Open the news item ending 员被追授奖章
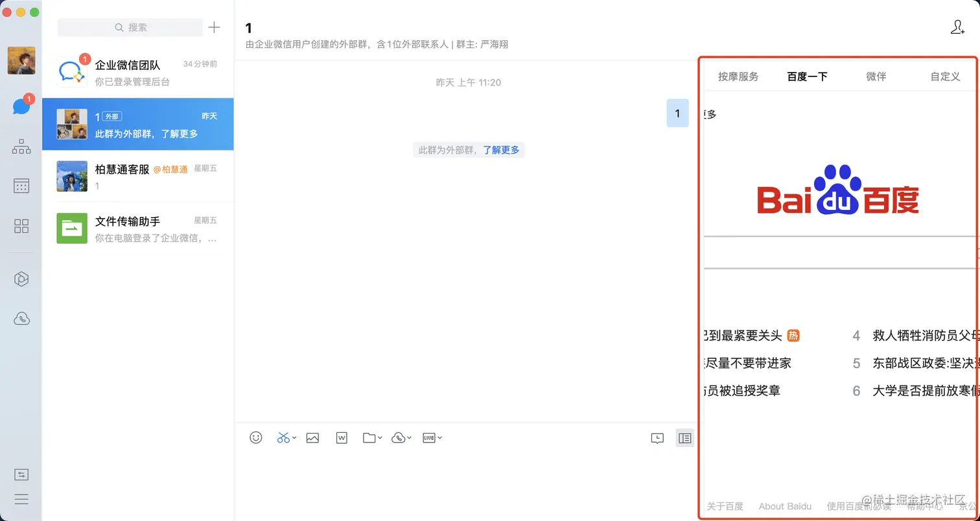The height and width of the screenshot is (521, 980). point(742,391)
